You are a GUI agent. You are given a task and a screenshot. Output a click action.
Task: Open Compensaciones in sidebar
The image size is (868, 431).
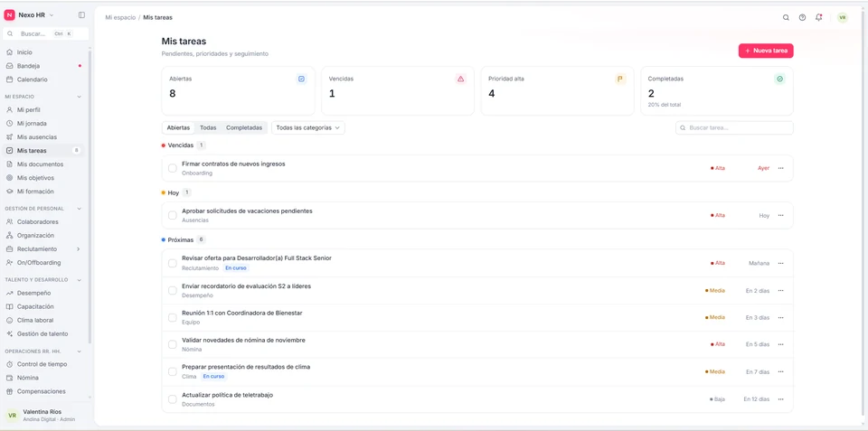click(43, 392)
